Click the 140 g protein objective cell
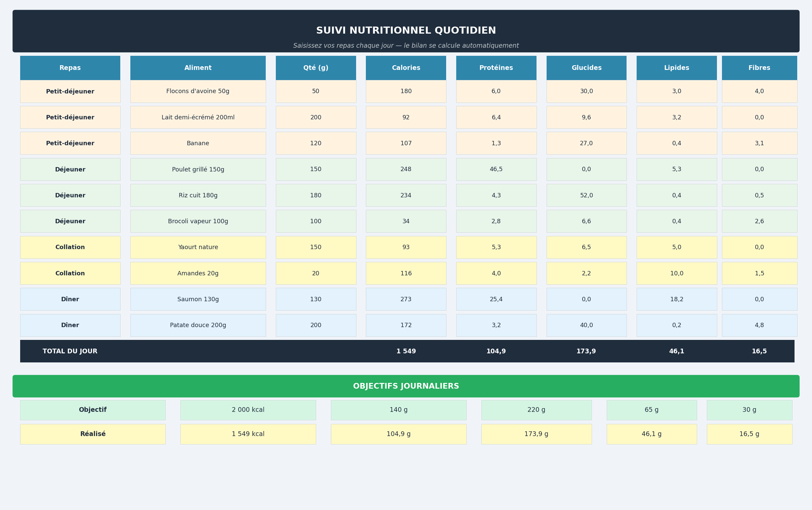The image size is (812, 510). tap(398, 410)
